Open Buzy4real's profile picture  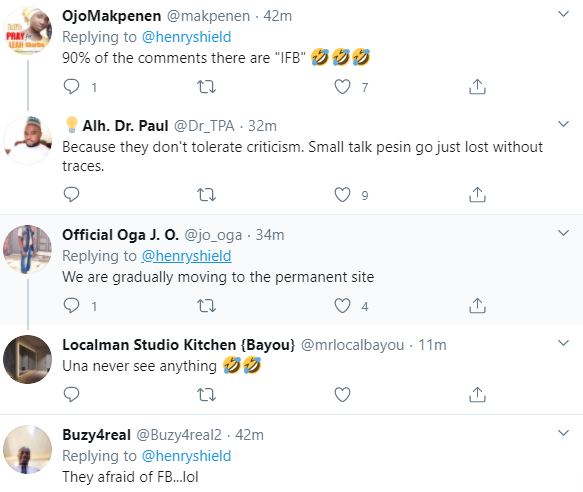point(28,449)
